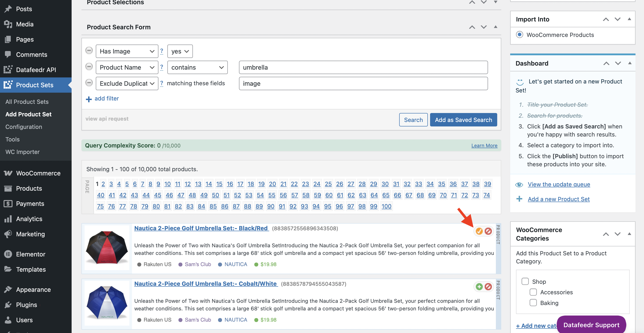This screenshot has width=644, height=333.
Task: Block the Cobalt/White umbrella product
Action: (x=488, y=286)
